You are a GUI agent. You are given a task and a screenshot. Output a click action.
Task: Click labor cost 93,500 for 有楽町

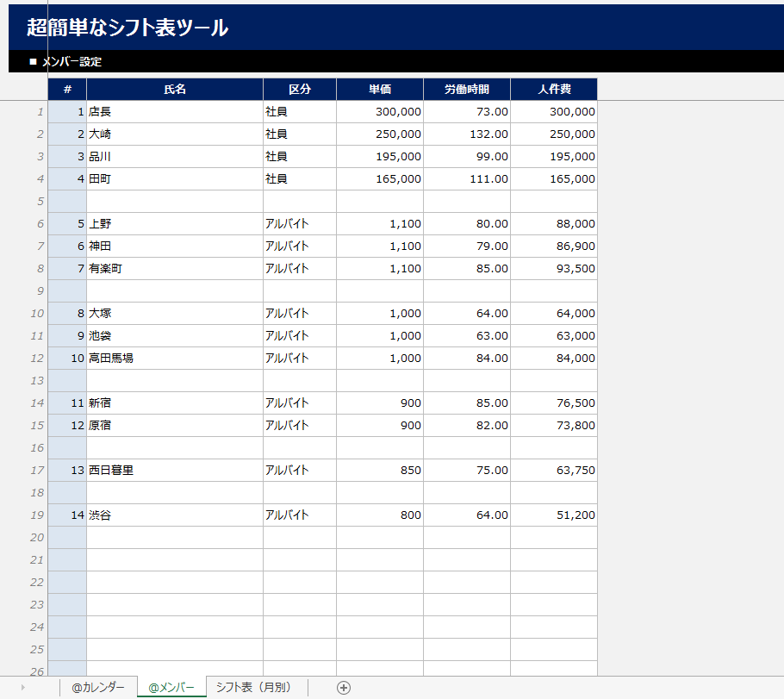click(554, 269)
